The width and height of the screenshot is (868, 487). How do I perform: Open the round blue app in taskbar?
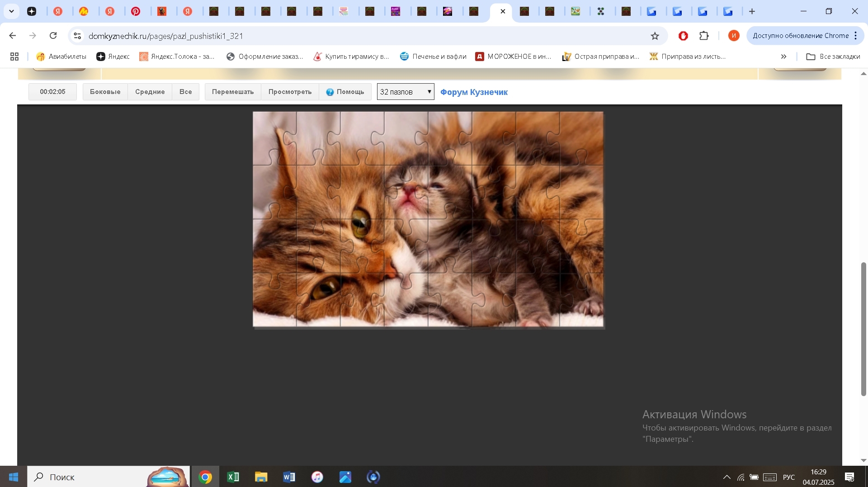click(x=373, y=477)
